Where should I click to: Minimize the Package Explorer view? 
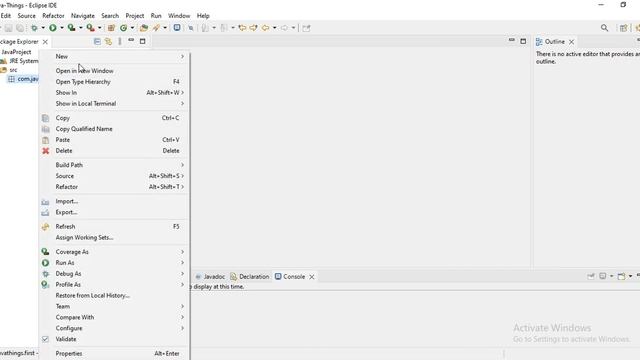[131, 40]
